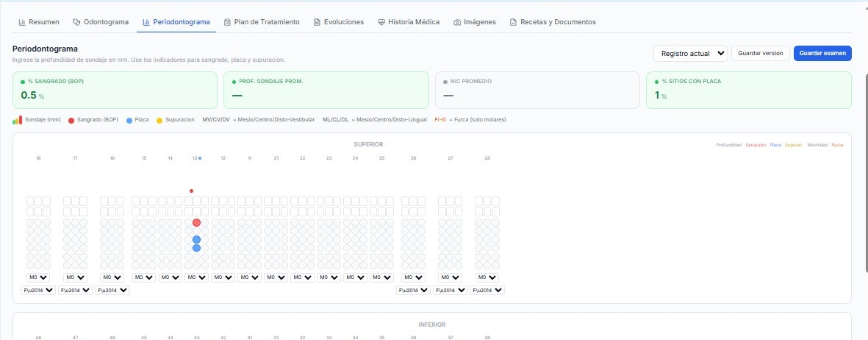Click tooth number 48 in the lower arch
This screenshot has height=340, width=868.
(38, 337)
